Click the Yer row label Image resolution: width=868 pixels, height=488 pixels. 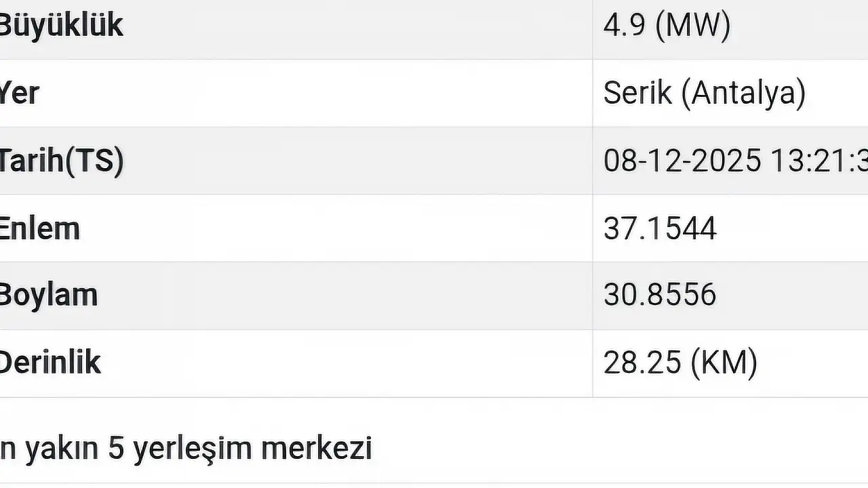click(x=20, y=93)
